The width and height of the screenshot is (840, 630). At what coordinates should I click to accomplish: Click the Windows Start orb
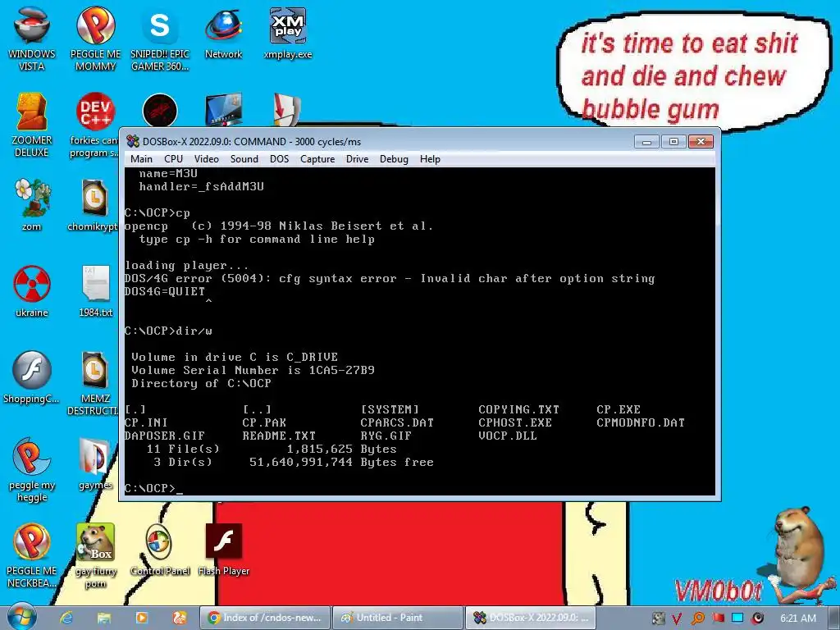21,617
